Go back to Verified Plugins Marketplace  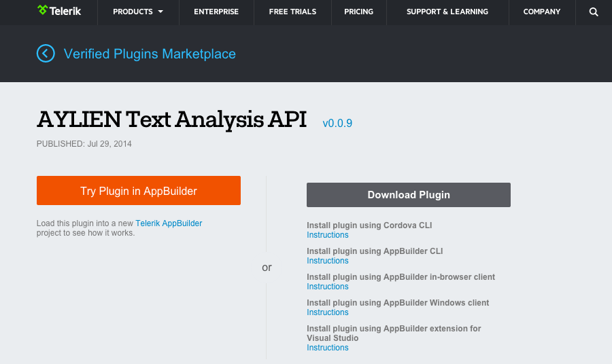pyautogui.click(x=150, y=54)
